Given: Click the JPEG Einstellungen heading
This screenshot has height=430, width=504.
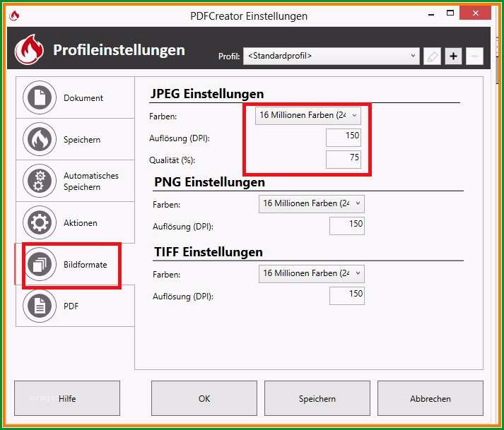Looking at the screenshot, I should [x=207, y=94].
